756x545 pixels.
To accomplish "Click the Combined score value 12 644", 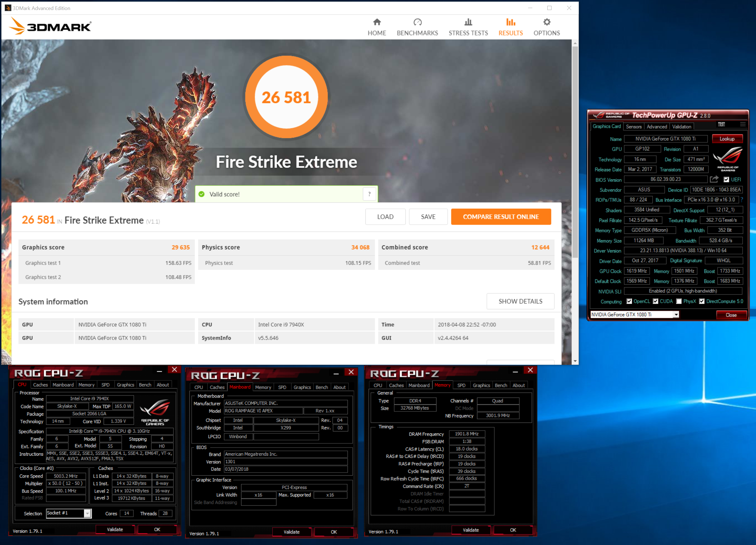I will pos(540,247).
